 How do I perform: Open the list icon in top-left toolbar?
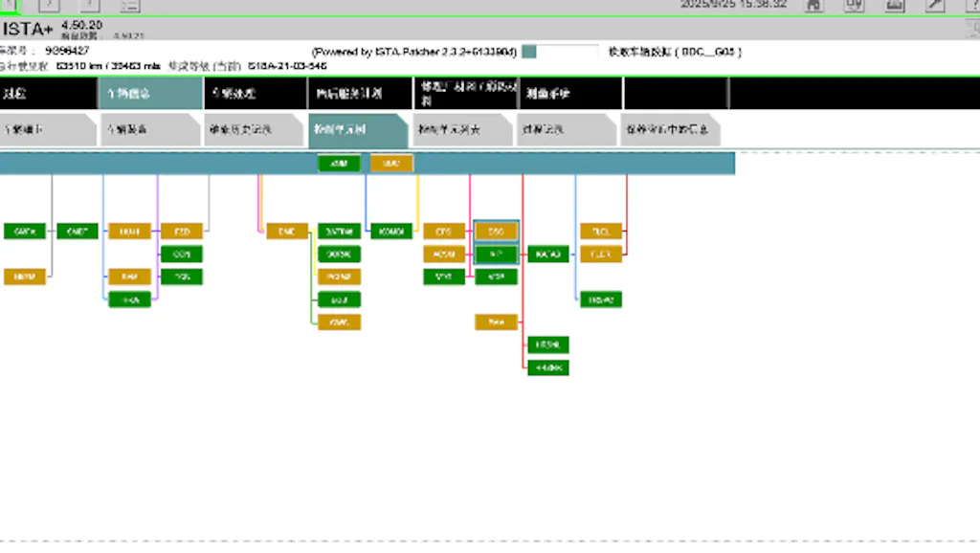pos(130,5)
